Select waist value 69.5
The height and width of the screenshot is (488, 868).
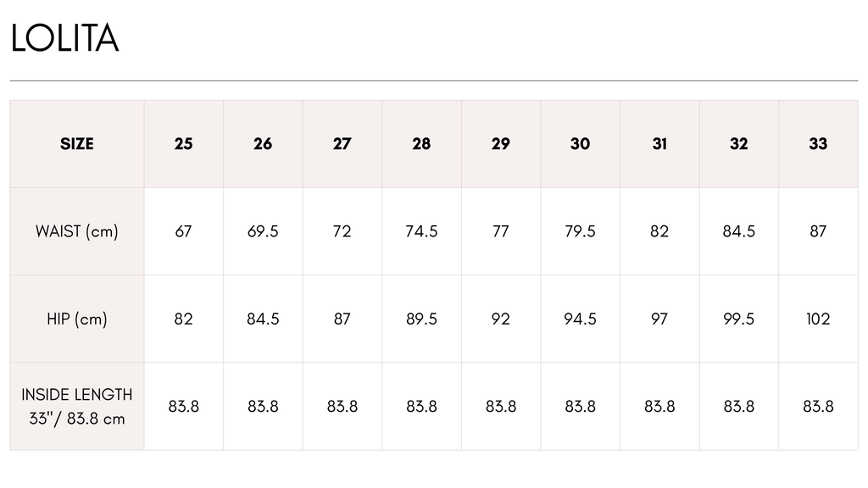[263, 231]
